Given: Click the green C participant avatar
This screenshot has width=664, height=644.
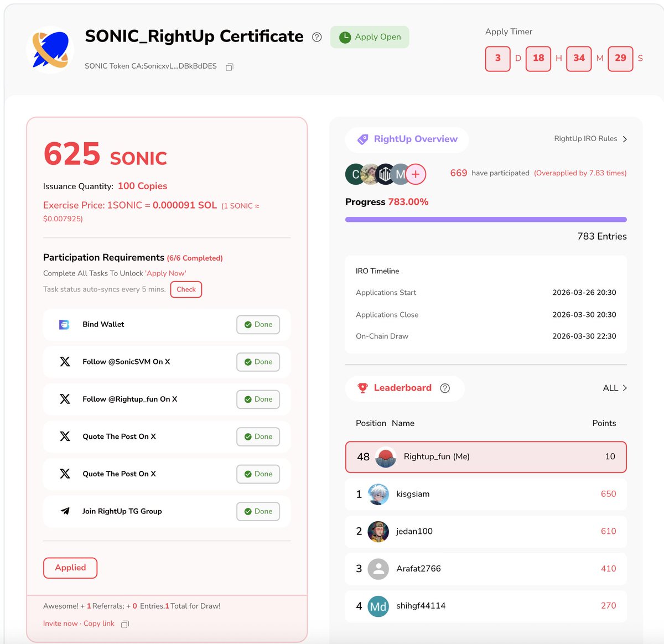Looking at the screenshot, I should (x=355, y=174).
